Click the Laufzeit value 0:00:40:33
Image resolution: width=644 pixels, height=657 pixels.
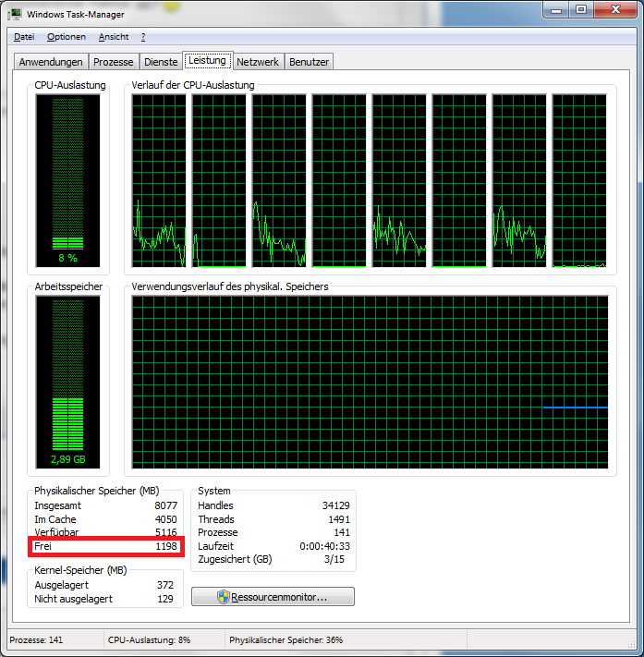(324, 546)
